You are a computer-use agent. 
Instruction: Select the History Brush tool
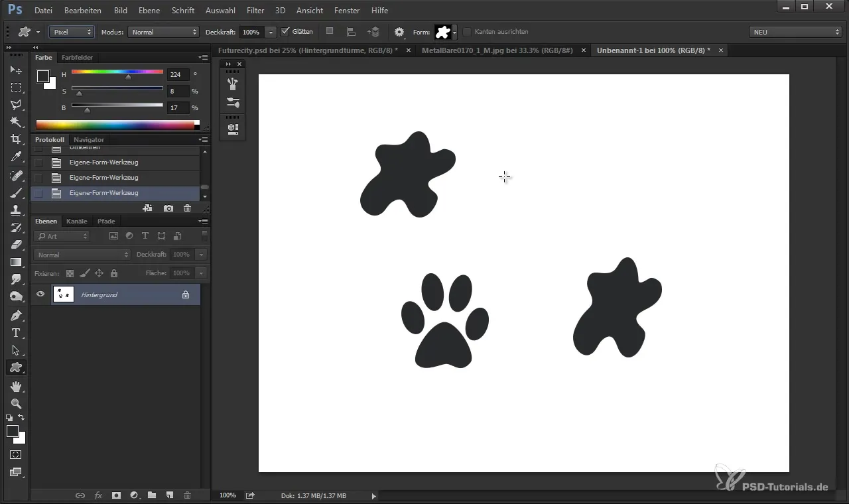[x=16, y=227]
